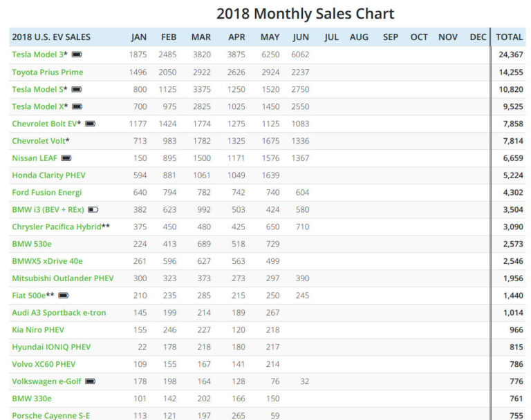
Task: Select Volkswagen e-Golf June value 32
Action: [305, 381]
